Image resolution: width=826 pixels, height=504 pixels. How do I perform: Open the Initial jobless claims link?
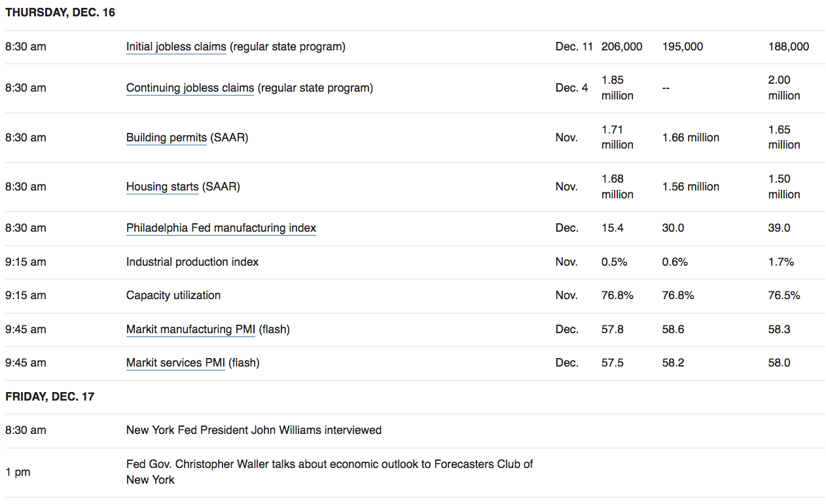[176, 47]
